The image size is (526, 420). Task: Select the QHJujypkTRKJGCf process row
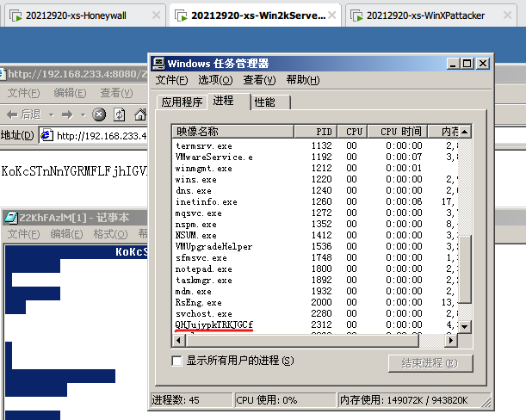click(x=315, y=324)
